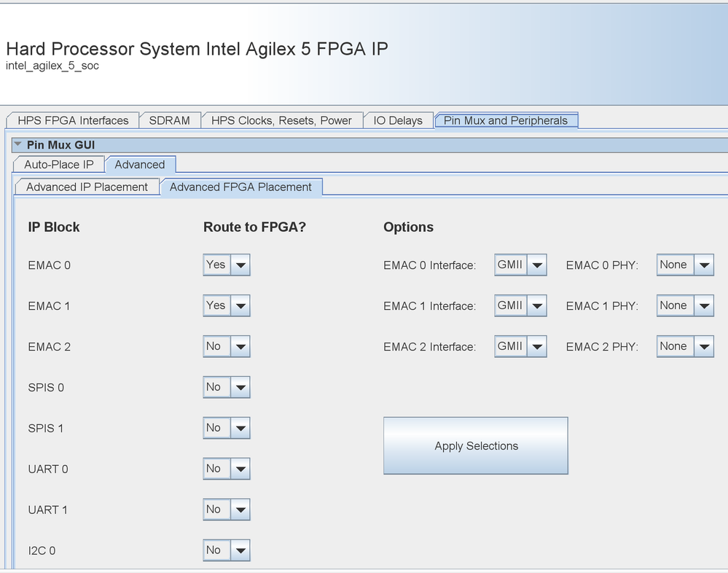The image size is (728, 573).
Task: Click the Apply Selections button
Action: (x=475, y=445)
